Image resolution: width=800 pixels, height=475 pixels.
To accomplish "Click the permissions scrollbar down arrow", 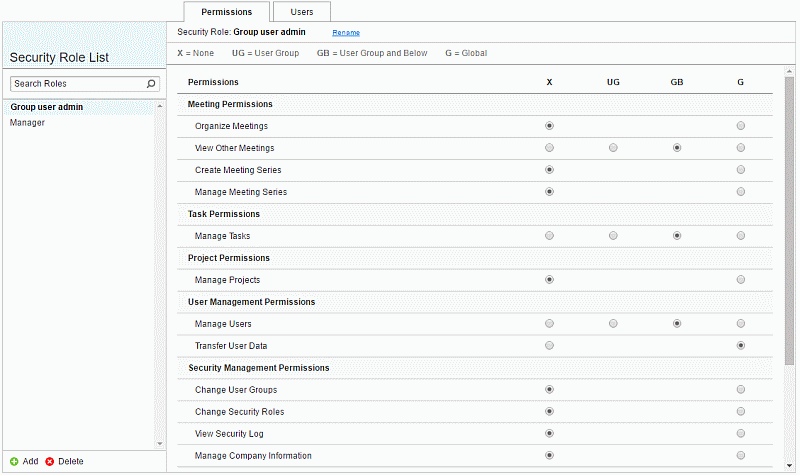I will 790,465.
